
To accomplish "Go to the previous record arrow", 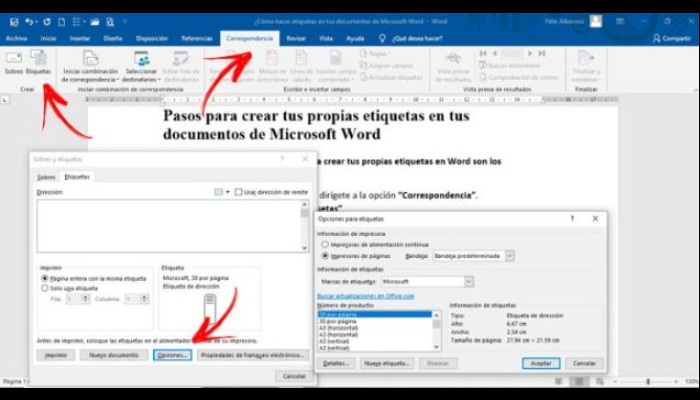I will click(x=495, y=54).
